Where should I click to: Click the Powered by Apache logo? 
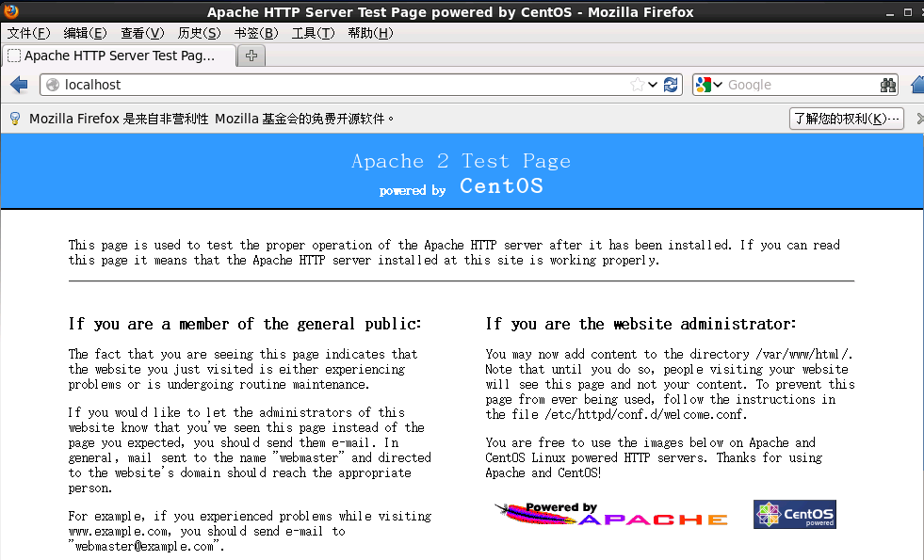click(611, 514)
